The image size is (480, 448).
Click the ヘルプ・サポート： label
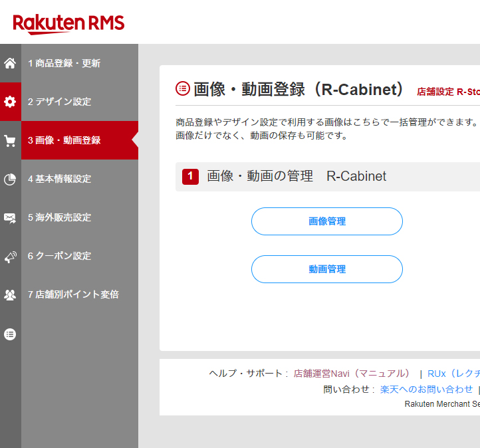[249, 374]
